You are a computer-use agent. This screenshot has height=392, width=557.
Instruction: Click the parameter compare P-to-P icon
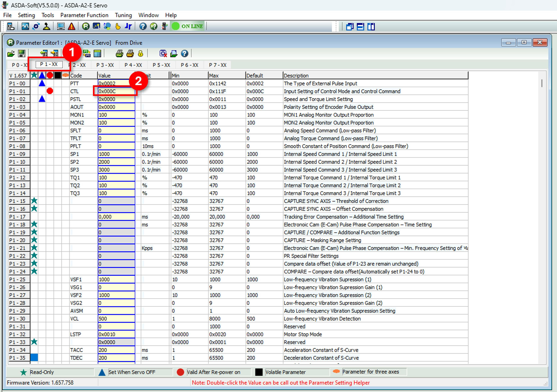click(x=87, y=54)
